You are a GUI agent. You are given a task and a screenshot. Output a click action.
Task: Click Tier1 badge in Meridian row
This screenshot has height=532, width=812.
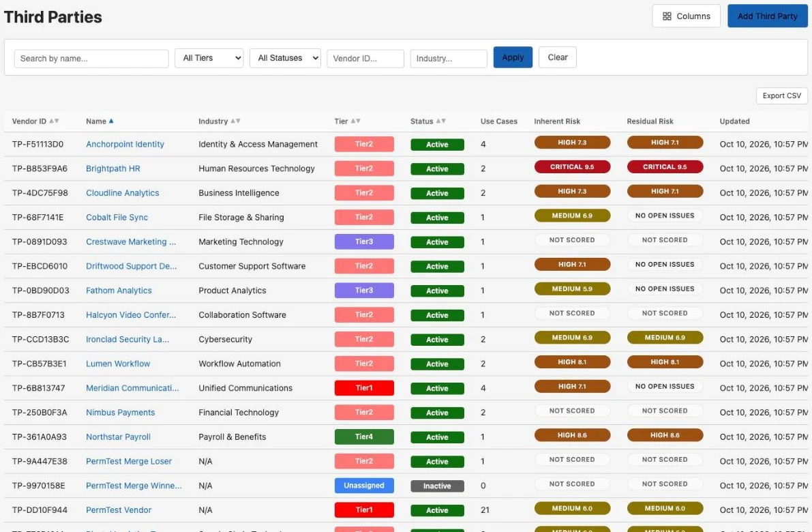[x=364, y=388]
